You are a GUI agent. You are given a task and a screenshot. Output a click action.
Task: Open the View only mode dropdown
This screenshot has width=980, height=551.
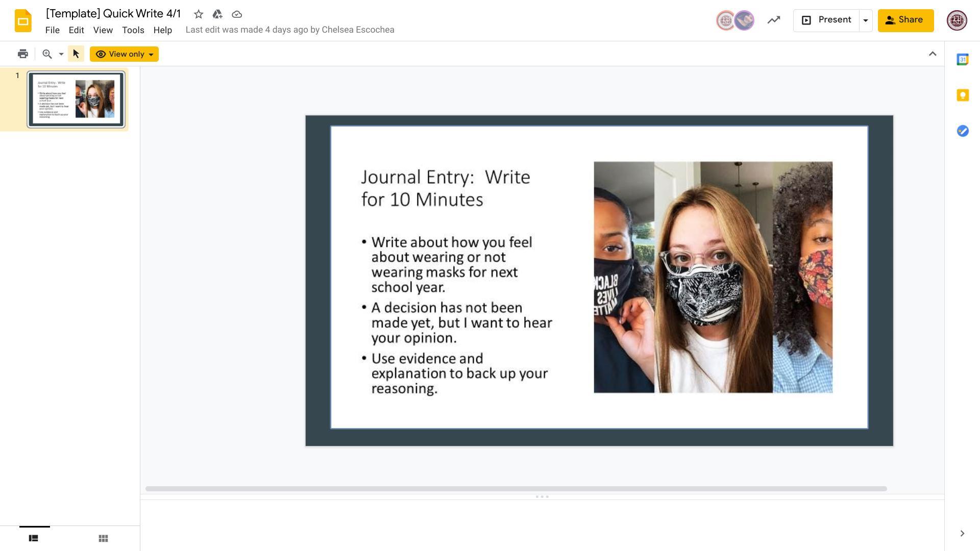(x=124, y=54)
